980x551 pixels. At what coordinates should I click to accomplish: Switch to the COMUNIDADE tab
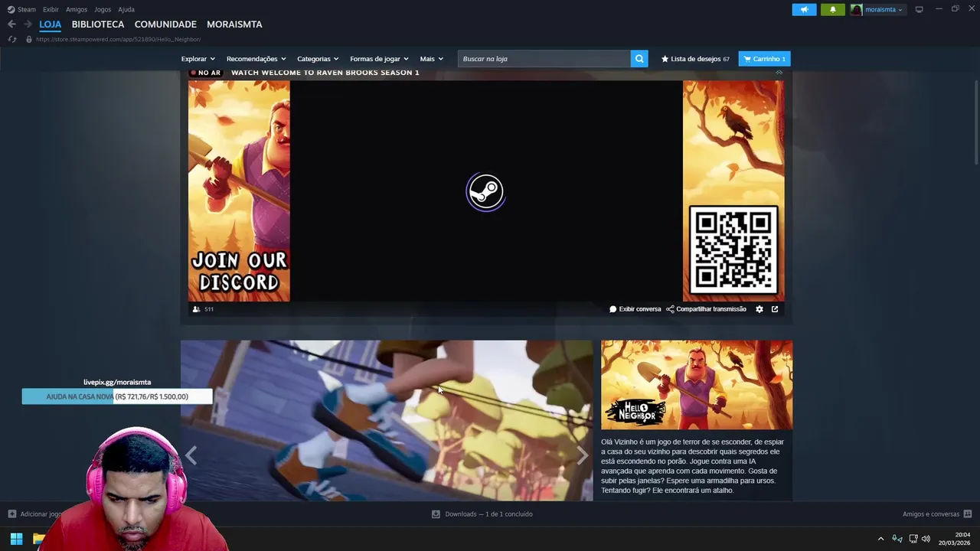click(x=165, y=24)
